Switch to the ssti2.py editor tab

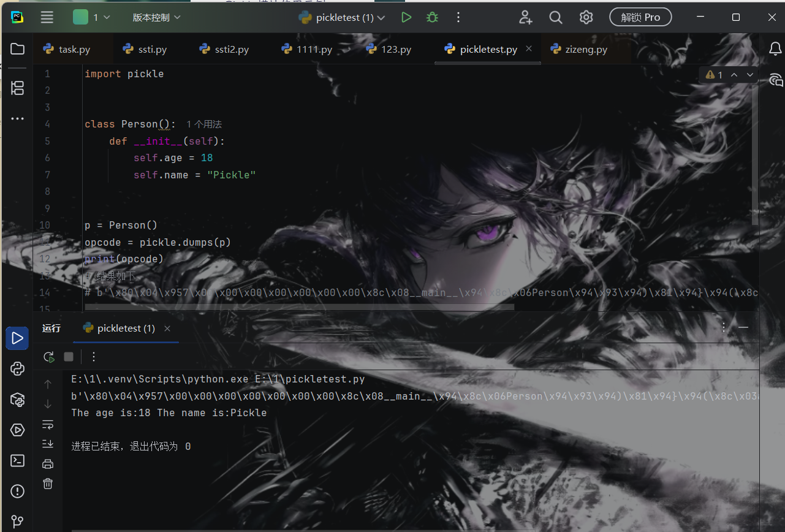[224, 50]
